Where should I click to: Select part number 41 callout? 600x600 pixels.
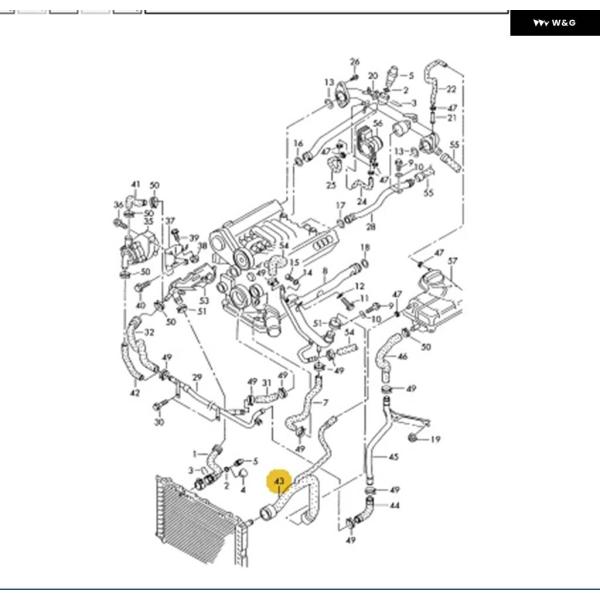click(x=135, y=184)
